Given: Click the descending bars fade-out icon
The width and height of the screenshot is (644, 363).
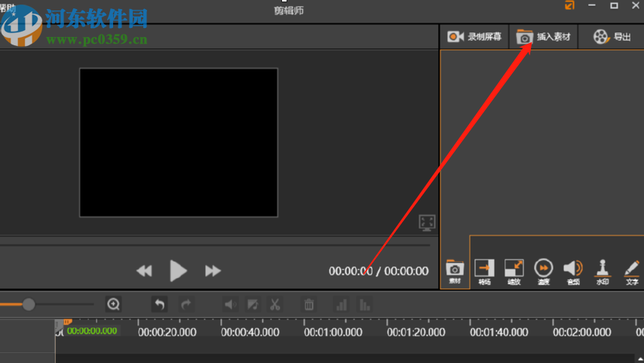Looking at the screenshot, I should click(x=364, y=304).
